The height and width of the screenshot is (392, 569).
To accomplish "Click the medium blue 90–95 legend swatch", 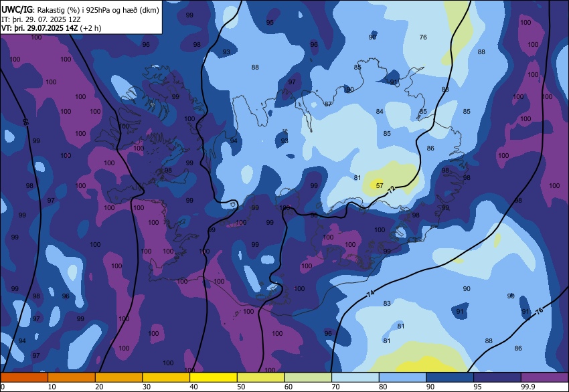I will [x=450, y=377].
